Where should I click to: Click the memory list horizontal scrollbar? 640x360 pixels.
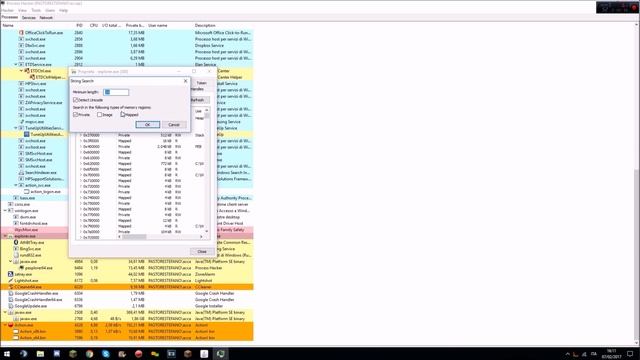click(160, 237)
